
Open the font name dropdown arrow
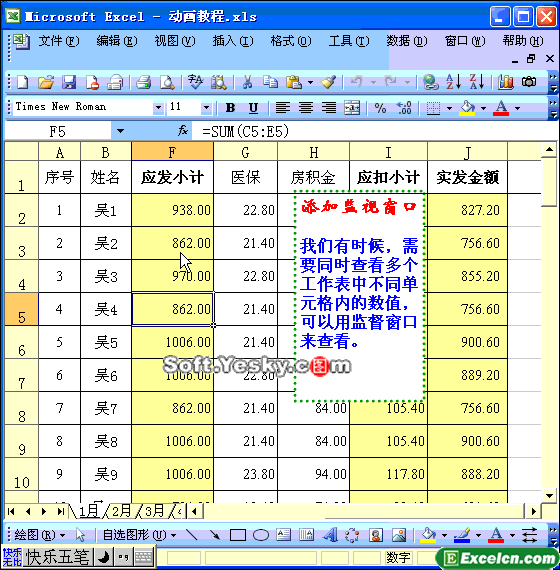point(158,108)
